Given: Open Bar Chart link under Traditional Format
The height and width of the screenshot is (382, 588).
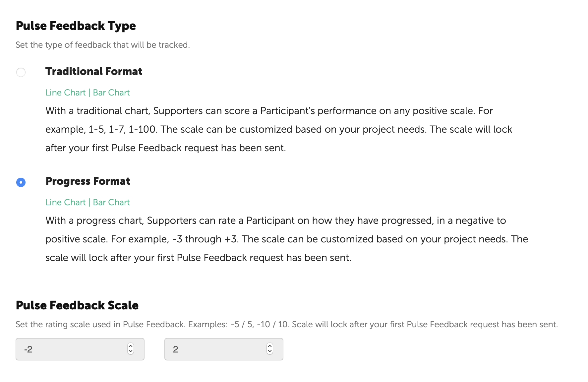Looking at the screenshot, I should (x=111, y=93).
